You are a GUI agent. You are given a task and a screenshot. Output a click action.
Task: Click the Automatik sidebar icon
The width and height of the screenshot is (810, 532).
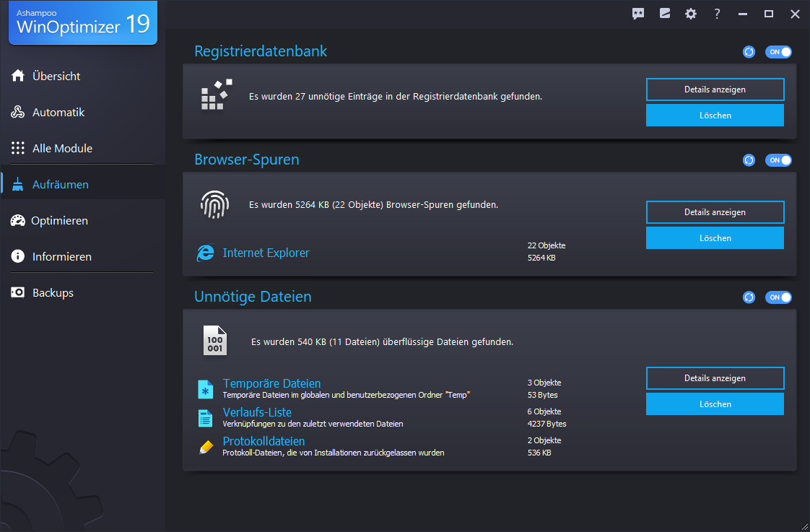[x=18, y=112]
